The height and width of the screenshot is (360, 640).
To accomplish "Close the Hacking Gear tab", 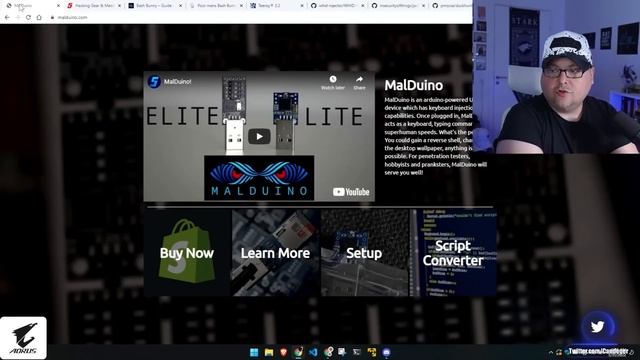I will (119, 6).
